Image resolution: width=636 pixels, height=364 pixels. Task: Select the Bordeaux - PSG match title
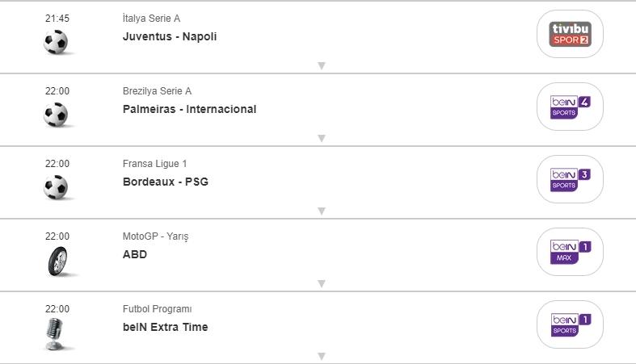[166, 182]
